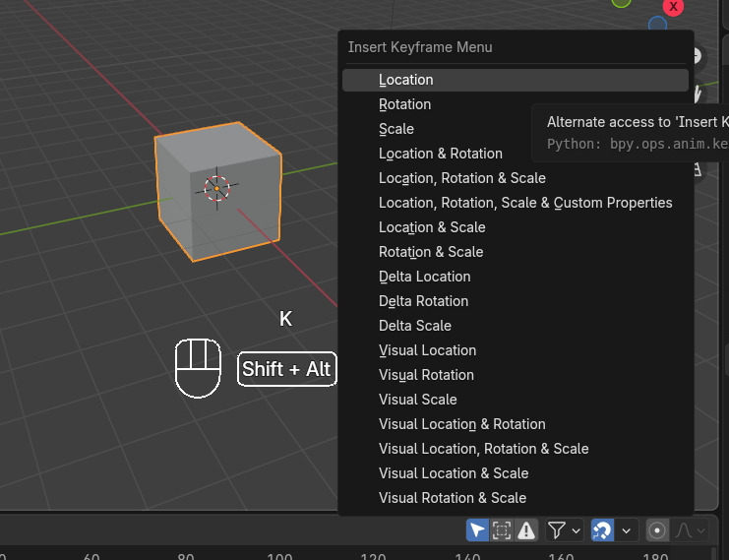The image size is (729, 560).
Task: Insert Location, Rotation & Scale keyframe
Action: point(516,178)
